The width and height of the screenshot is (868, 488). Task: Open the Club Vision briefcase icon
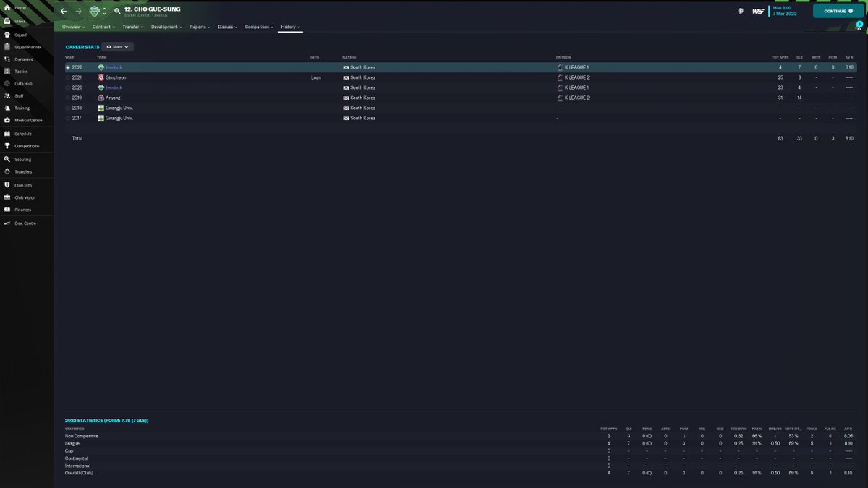(7, 197)
